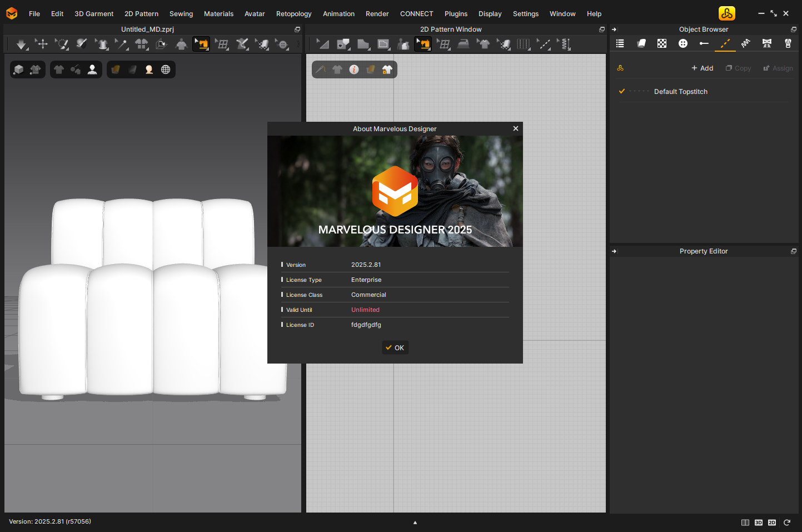
Task: Collapse the Property Editor panel arrow
Action: click(x=614, y=251)
